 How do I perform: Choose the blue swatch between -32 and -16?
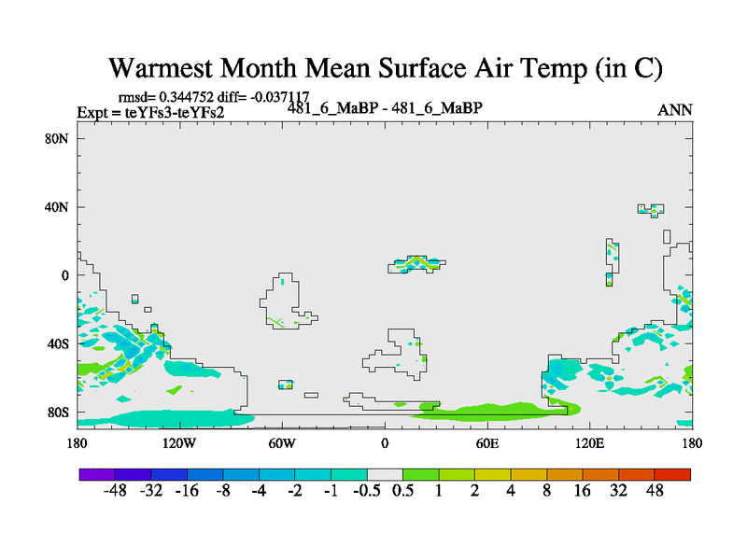[168, 474]
